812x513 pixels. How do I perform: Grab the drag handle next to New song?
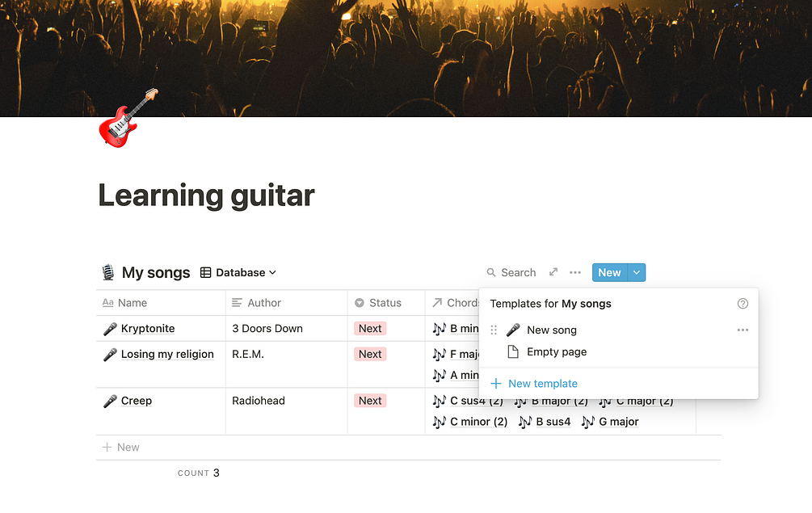tap(493, 330)
